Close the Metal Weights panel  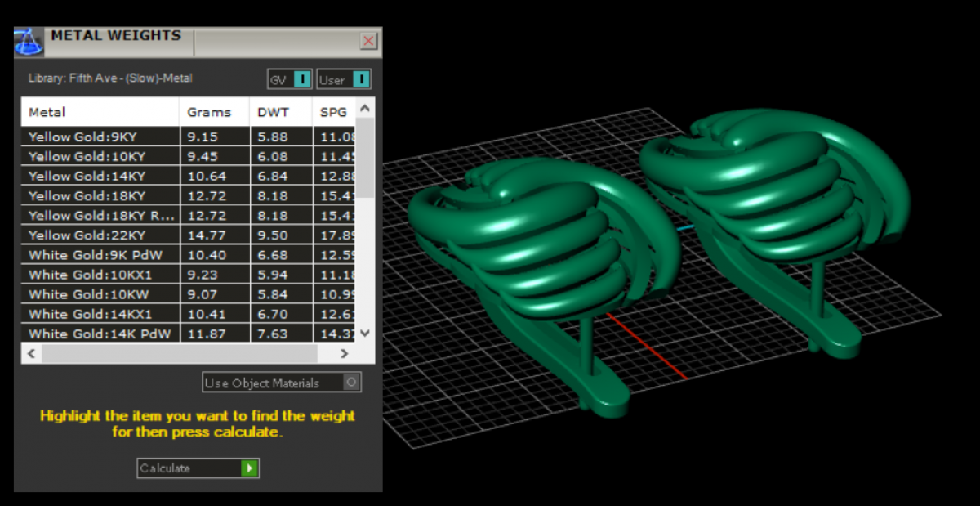(368, 41)
